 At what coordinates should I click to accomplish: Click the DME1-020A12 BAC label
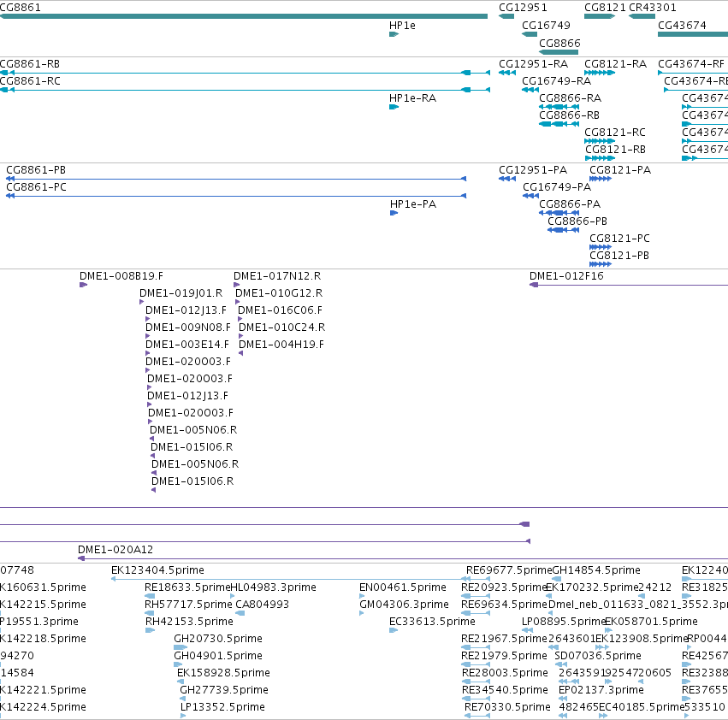pyautogui.click(x=115, y=550)
